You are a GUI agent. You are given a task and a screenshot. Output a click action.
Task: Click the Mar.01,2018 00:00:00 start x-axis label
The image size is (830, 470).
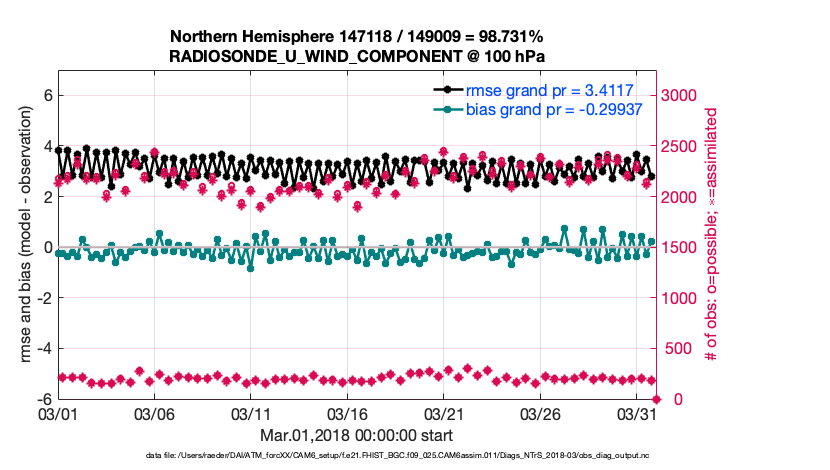coord(356,435)
